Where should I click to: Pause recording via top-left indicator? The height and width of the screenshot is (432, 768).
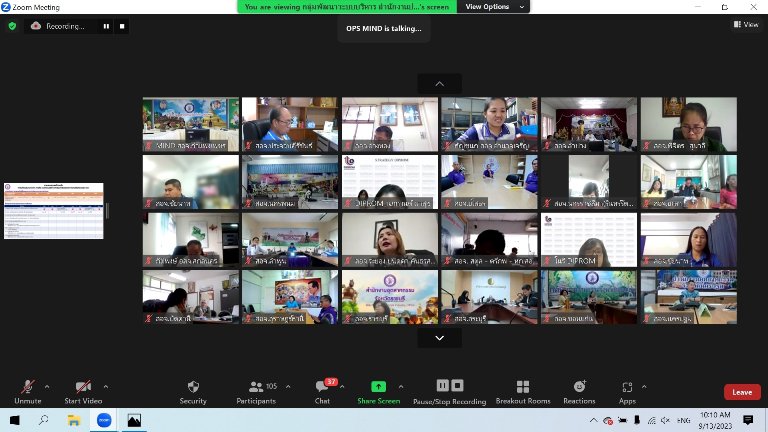pyautogui.click(x=106, y=26)
